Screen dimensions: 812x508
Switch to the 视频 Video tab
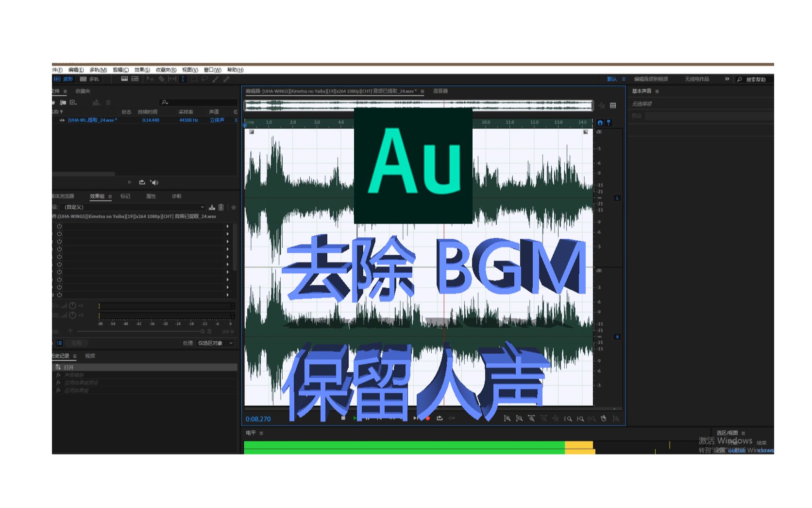[90, 356]
